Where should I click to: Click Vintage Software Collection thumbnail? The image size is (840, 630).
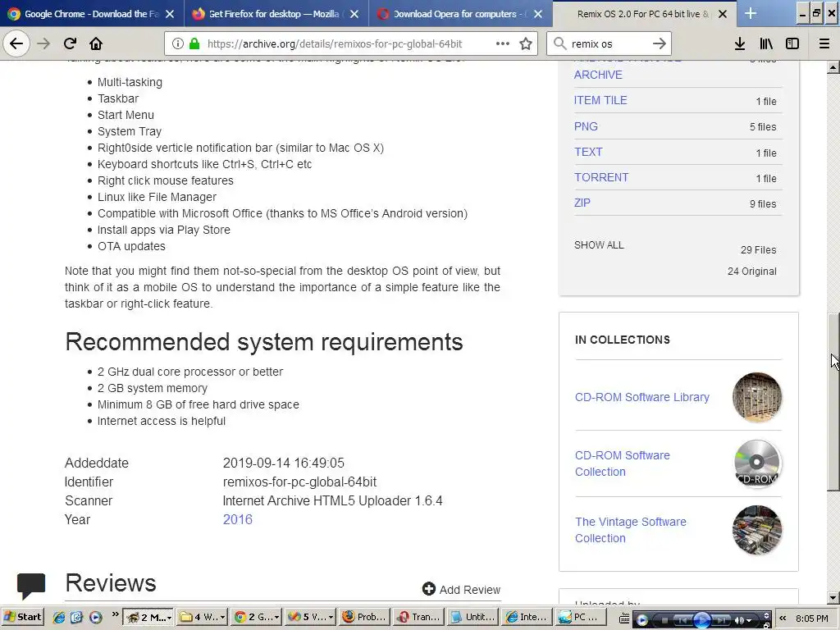[x=757, y=530]
